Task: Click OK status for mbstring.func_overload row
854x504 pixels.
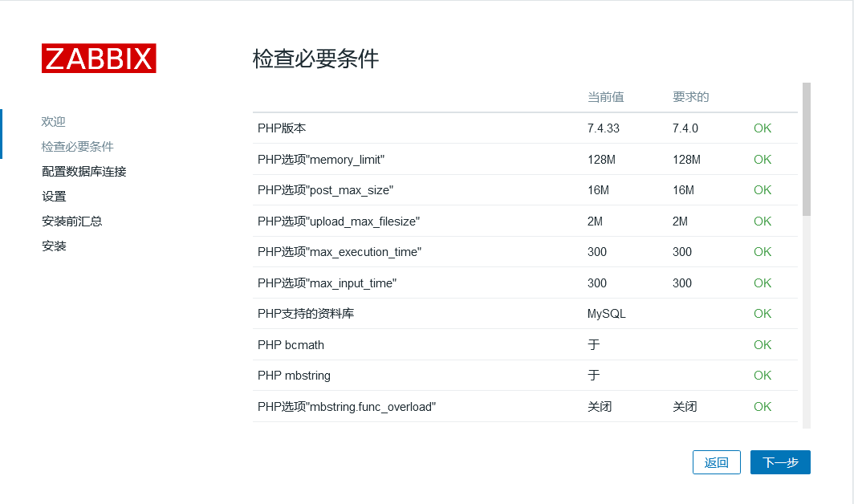Action: pos(762,407)
